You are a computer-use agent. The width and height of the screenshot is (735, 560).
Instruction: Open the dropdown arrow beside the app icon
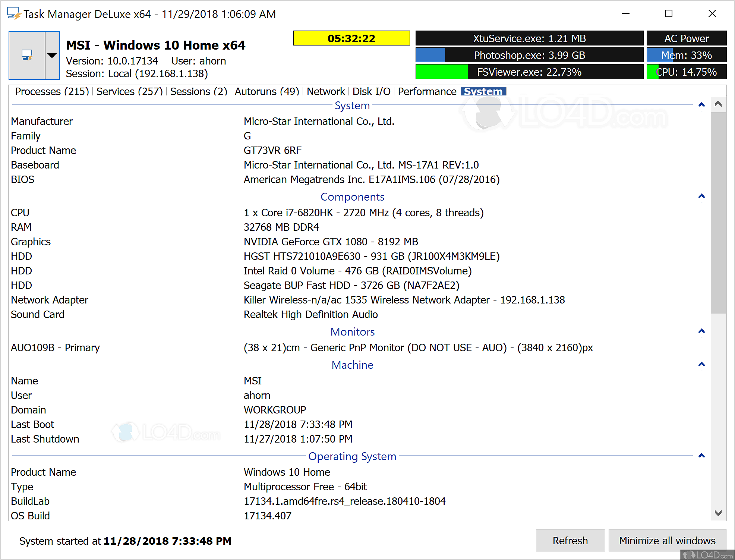pyautogui.click(x=52, y=55)
